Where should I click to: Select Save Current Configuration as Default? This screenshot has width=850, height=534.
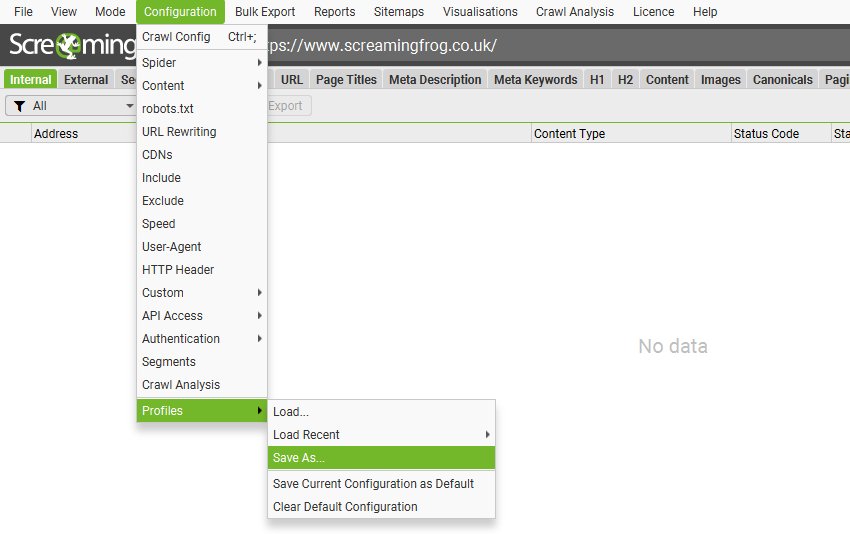(381, 484)
